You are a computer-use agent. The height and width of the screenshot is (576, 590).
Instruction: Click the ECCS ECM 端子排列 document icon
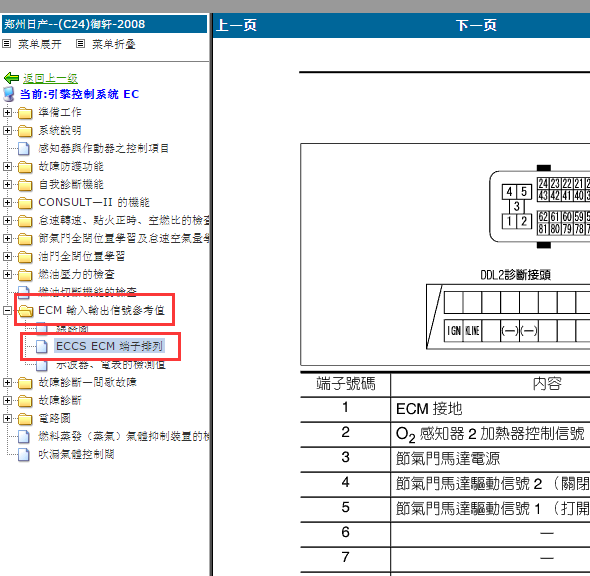pyautogui.click(x=42, y=347)
